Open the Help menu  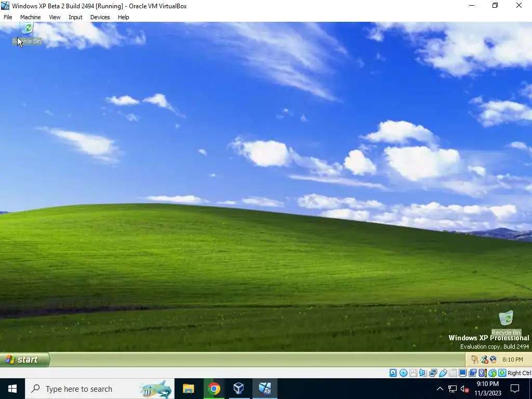coord(124,17)
